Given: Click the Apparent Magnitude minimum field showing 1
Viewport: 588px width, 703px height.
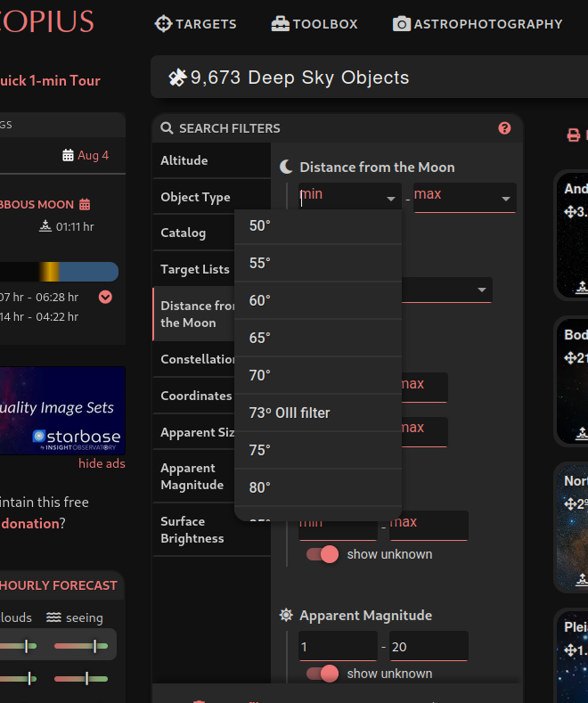Looking at the screenshot, I should (338, 646).
